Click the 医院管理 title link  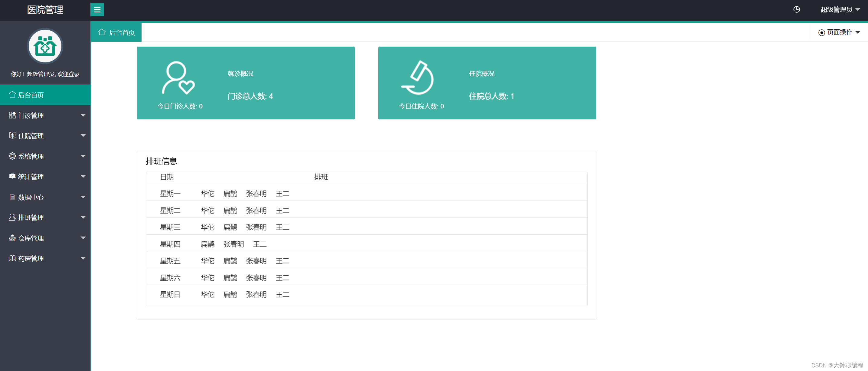tap(45, 10)
